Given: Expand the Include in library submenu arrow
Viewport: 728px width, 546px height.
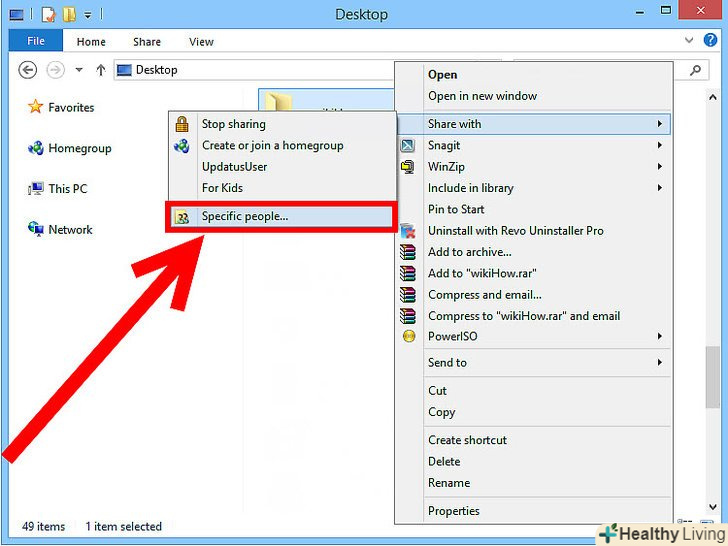Looking at the screenshot, I should pos(659,188).
